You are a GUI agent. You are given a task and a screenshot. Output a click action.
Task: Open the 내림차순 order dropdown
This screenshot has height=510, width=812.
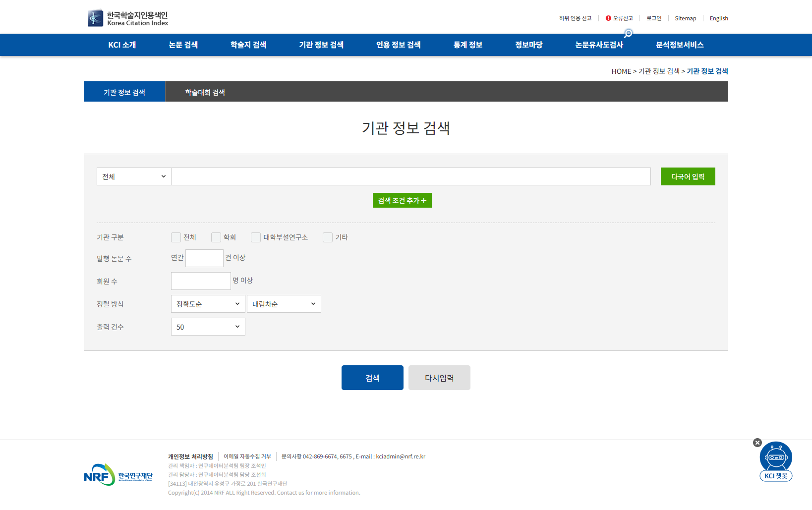[x=284, y=304]
